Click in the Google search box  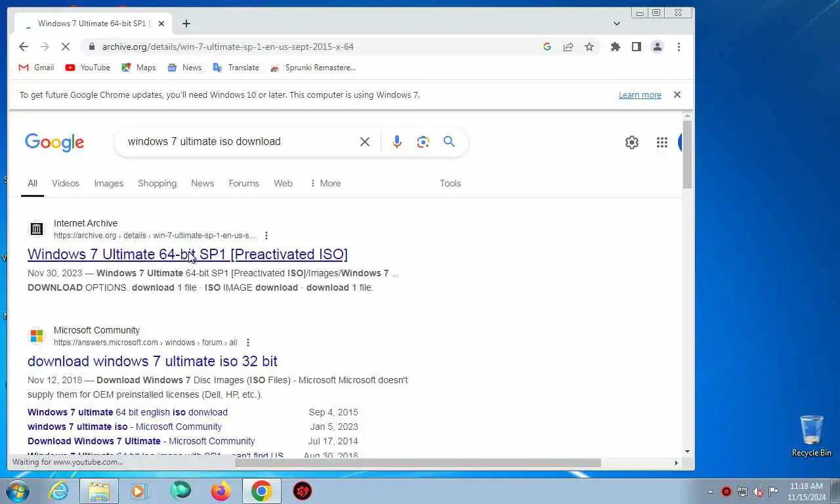[240, 142]
